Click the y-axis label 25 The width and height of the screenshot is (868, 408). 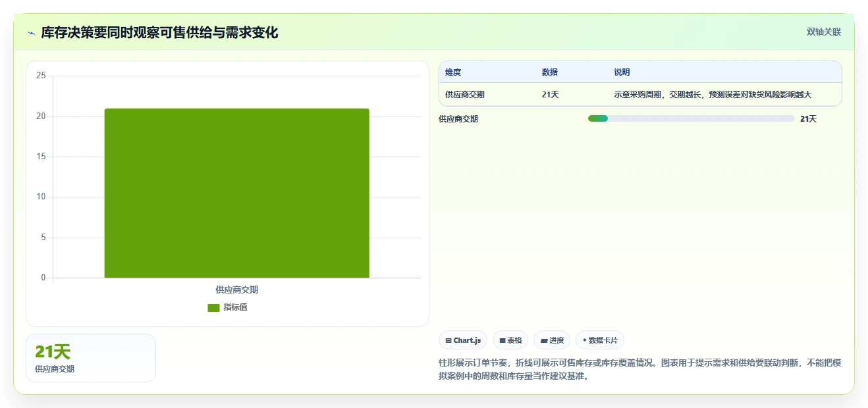click(41, 76)
